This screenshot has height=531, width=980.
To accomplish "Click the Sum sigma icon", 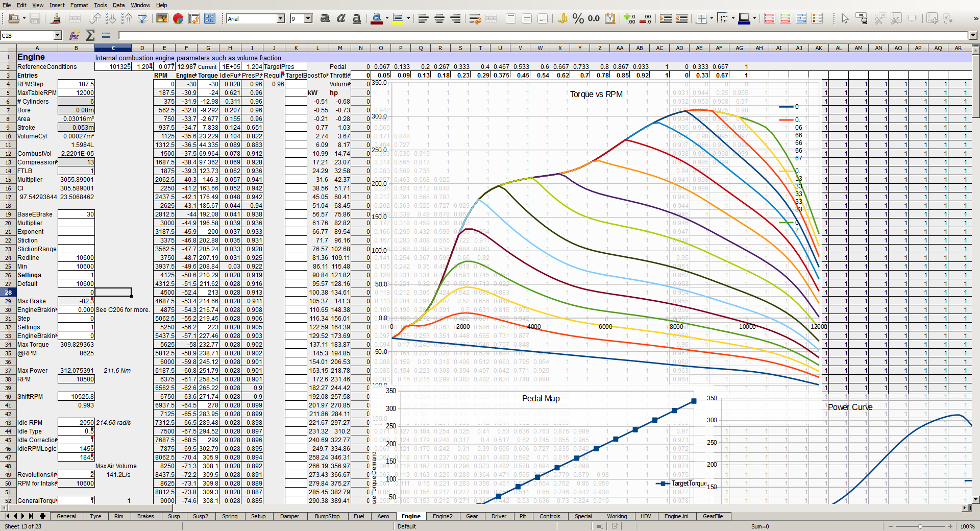I will [90, 35].
